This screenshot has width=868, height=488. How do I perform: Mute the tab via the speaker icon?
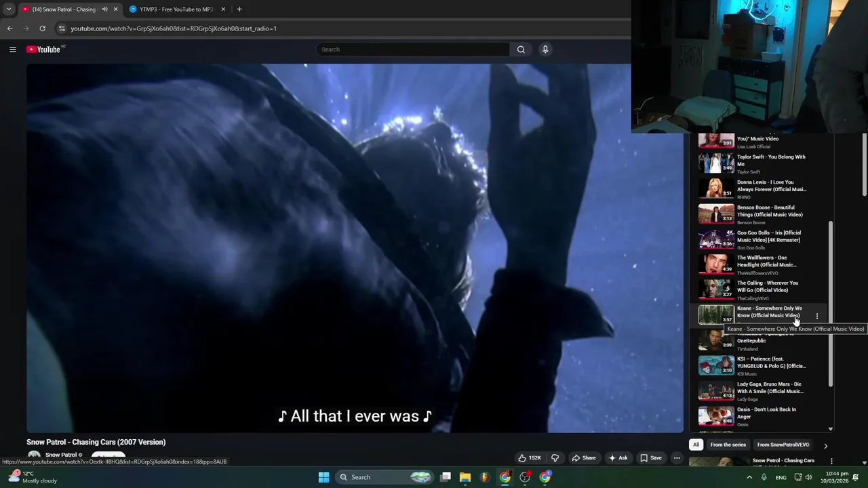tap(104, 9)
